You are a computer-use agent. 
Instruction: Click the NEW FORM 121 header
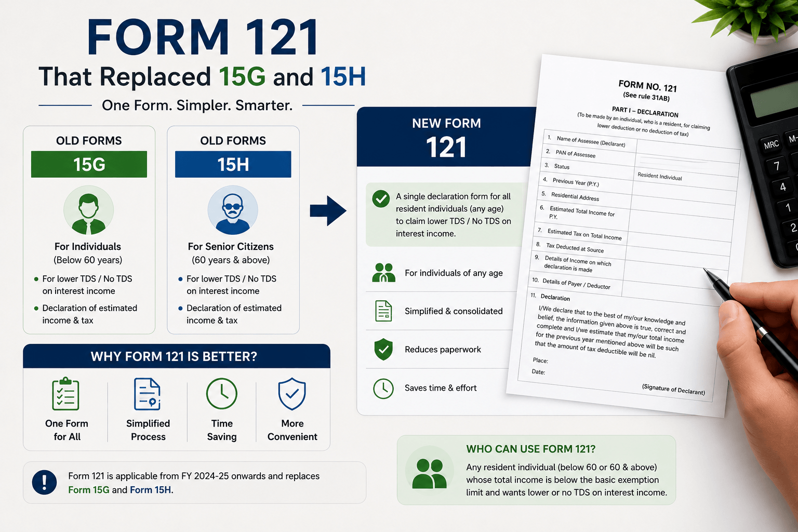446,137
